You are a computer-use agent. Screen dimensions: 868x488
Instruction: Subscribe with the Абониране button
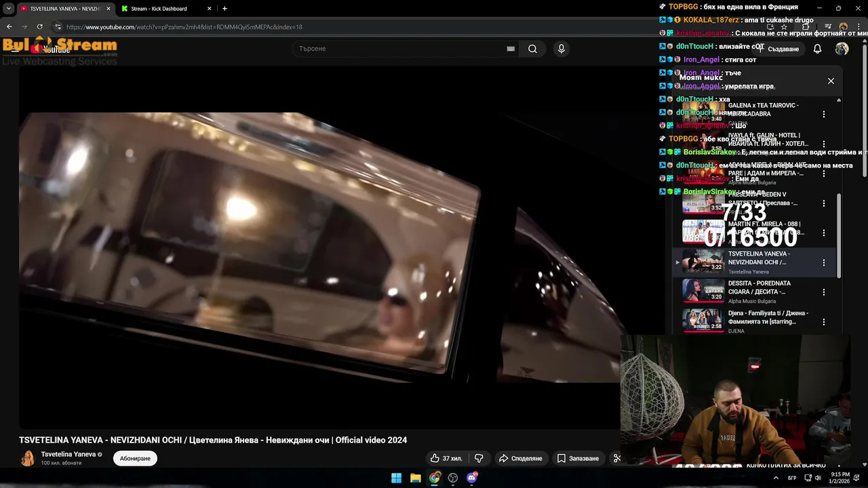point(135,458)
